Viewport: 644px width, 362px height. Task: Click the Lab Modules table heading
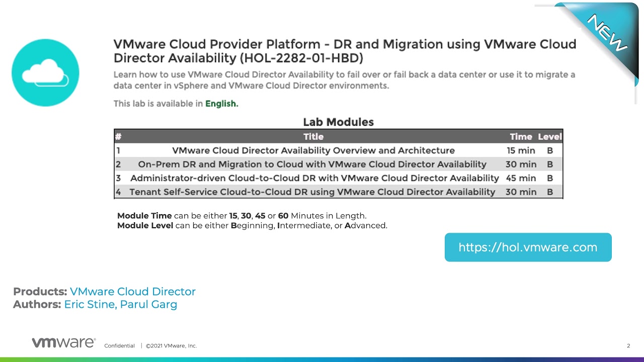338,122
